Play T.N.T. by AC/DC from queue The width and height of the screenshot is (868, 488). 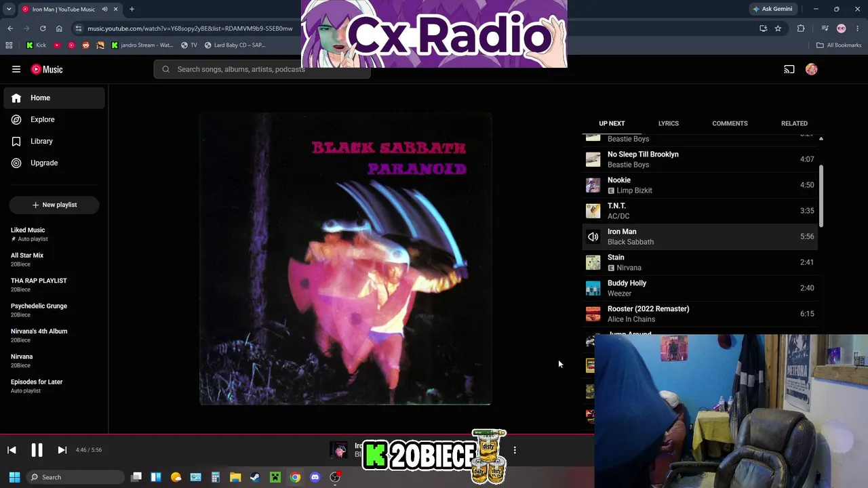[x=700, y=211]
